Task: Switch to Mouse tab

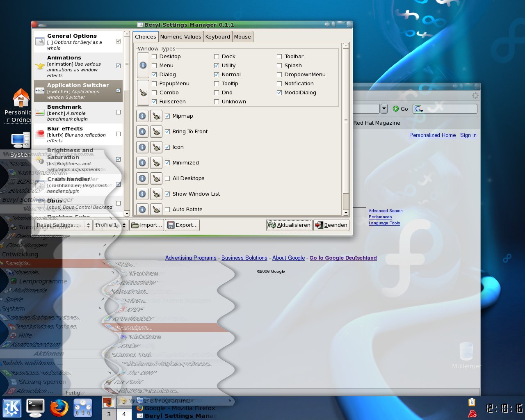Action: click(x=242, y=37)
